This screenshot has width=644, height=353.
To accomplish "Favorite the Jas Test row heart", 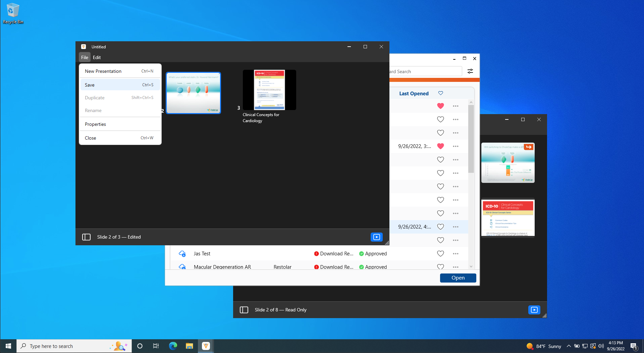I will [x=440, y=254].
